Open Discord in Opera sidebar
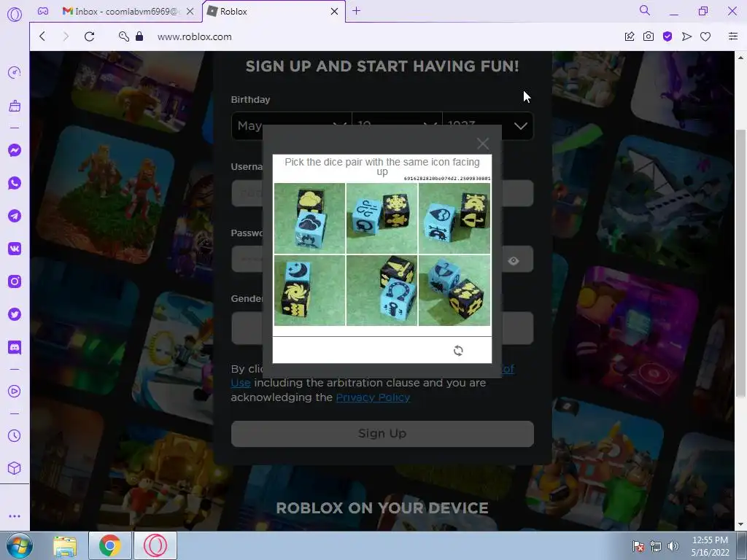747x560 pixels. [15, 347]
